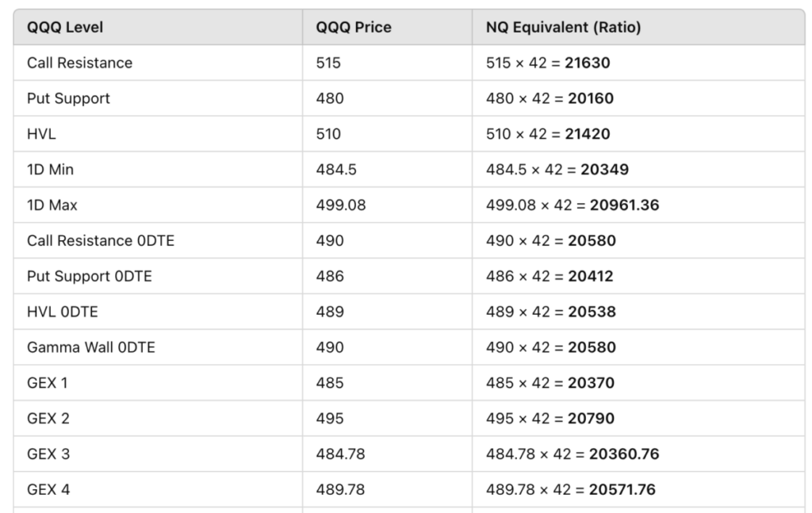Click the QQQ Price column header
The width and height of the screenshot is (812, 513).
pyautogui.click(x=354, y=28)
